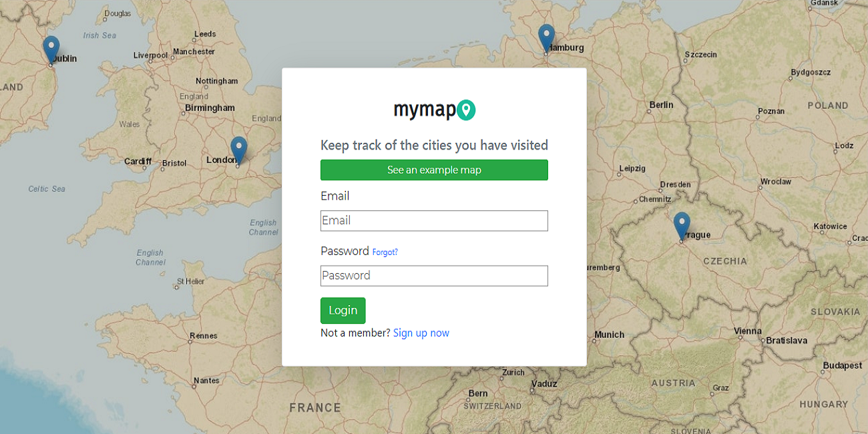Click the Forgot? password link
This screenshot has width=868, height=434.
tap(385, 252)
